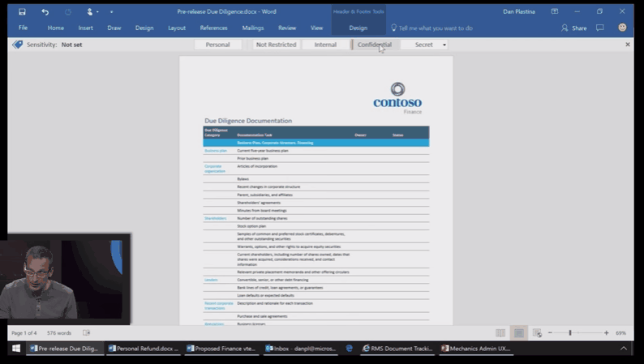
Task: Open the Mailings ribbon tab
Action: pyautogui.click(x=252, y=28)
